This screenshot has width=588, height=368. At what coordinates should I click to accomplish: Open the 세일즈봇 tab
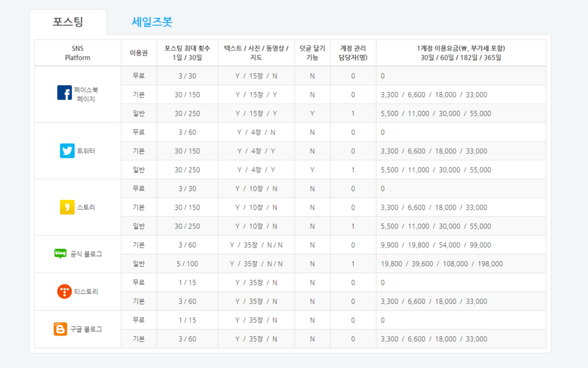click(152, 22)
